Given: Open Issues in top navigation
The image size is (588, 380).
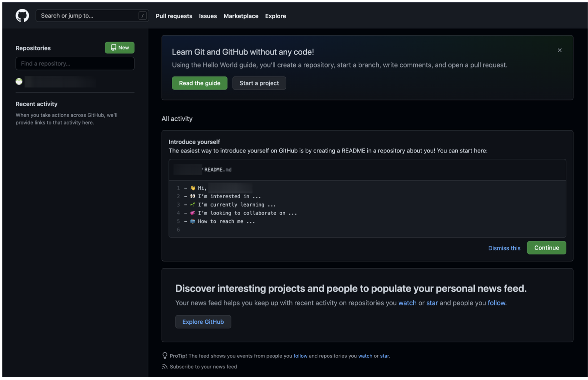Looking at the screenshot, I should click(x=208, y=16).
